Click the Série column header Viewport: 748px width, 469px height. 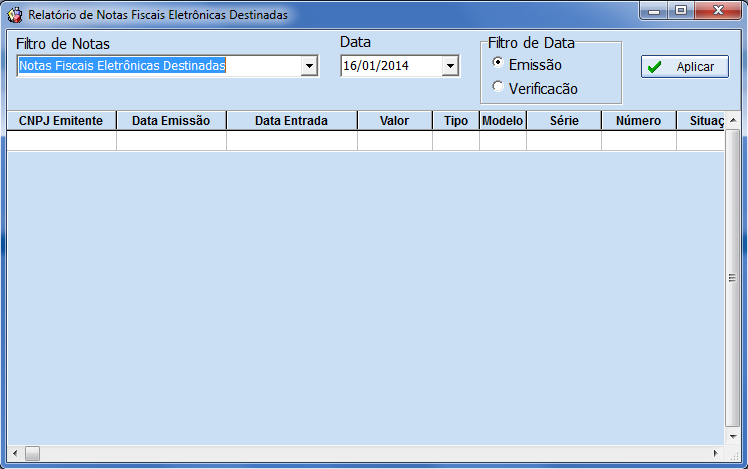point(564,120)
